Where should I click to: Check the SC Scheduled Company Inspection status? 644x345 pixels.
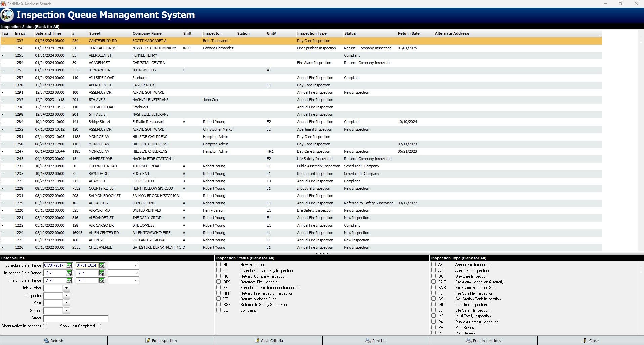pyautogui.click(x=219, y=270)
